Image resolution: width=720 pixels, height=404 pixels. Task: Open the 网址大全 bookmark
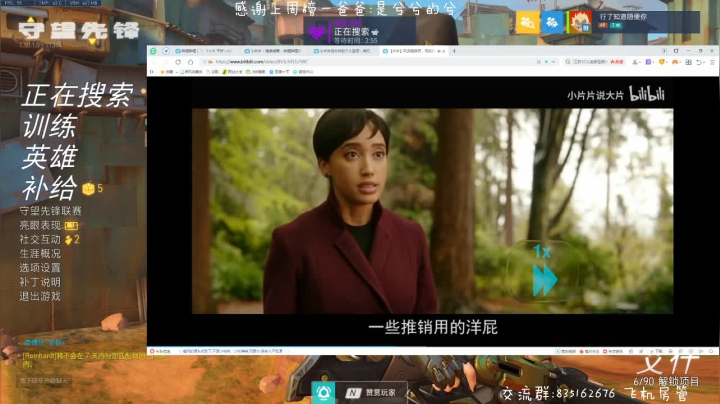coord(231,72)
